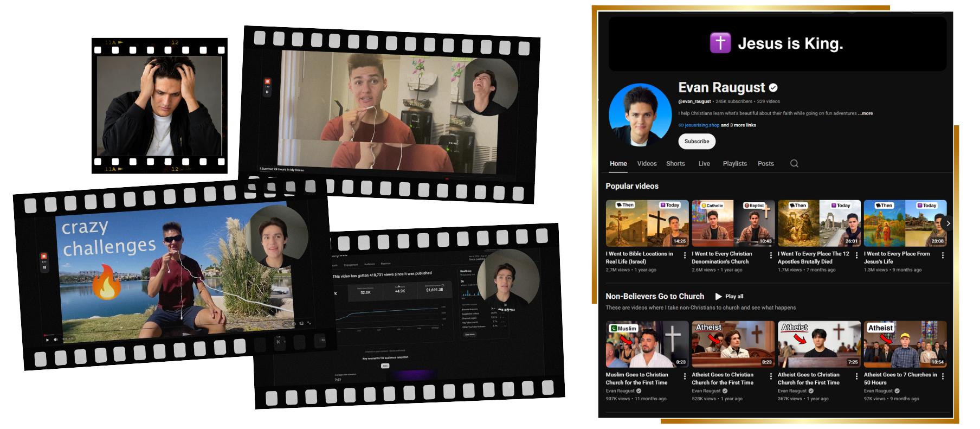
Task: Open three-dot menu for the 528K-views Atheist video
Action: (771, 376)
